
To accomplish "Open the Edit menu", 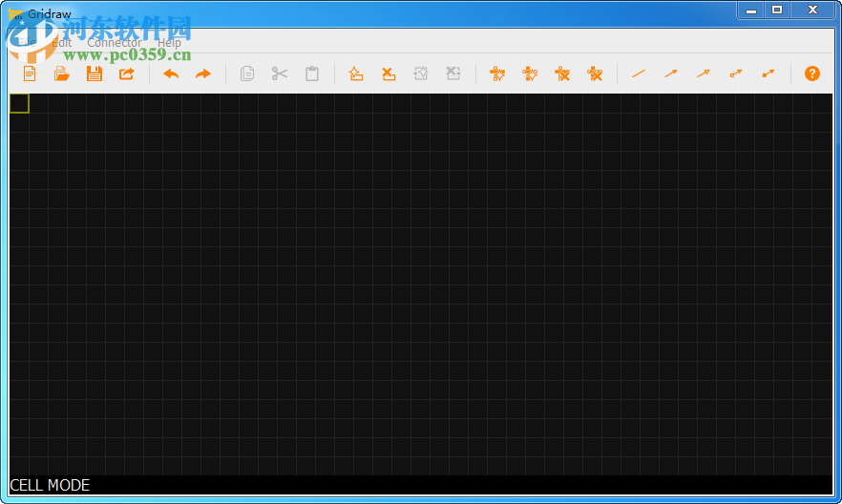I will click(x=62, y=42).
